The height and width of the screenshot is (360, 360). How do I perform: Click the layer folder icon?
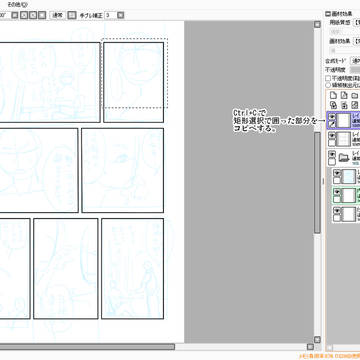pos(344,158)
